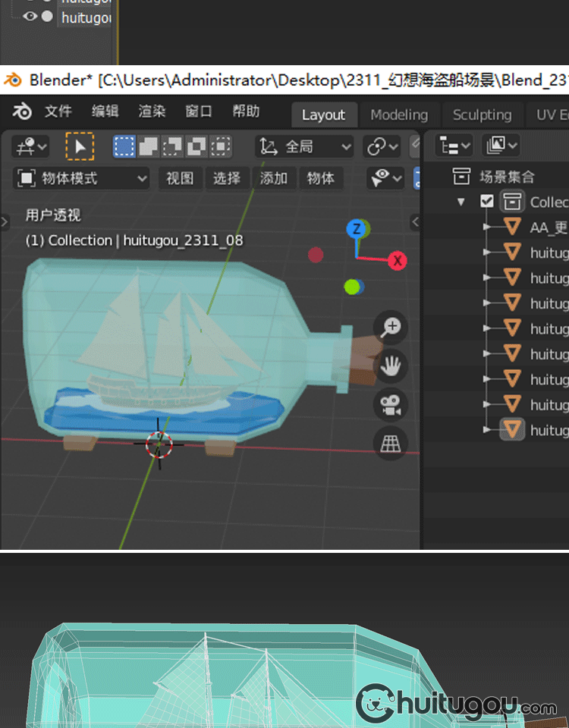Click the 场景集合 scene collection icon
The image size is (569, 728).
[x=461, y=177]
